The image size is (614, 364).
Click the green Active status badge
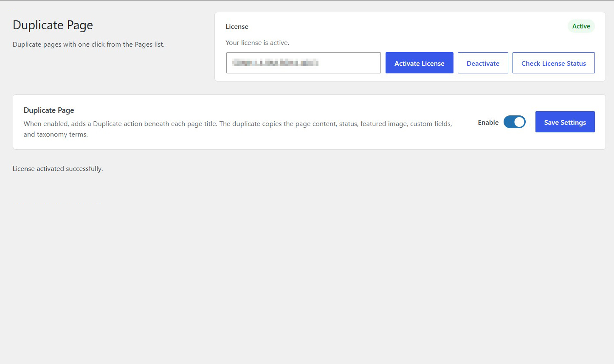pos(581,26)
